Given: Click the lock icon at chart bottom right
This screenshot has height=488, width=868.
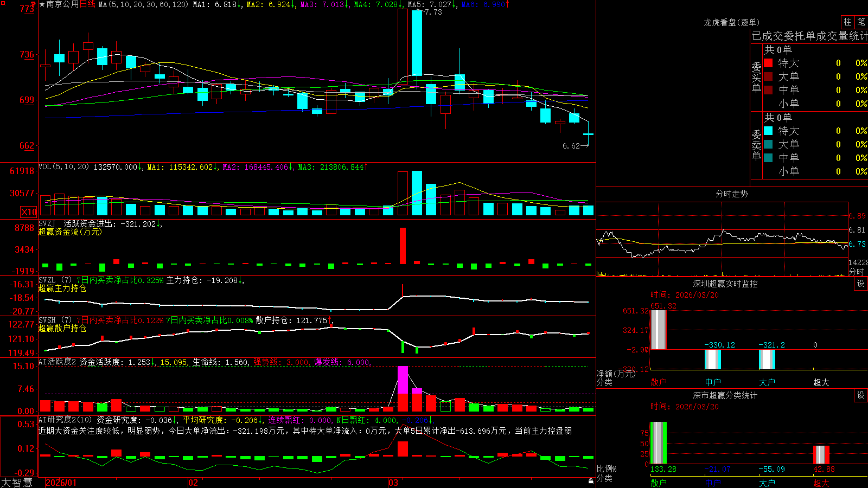Looking at the screenshot, I should pos(591,481).
